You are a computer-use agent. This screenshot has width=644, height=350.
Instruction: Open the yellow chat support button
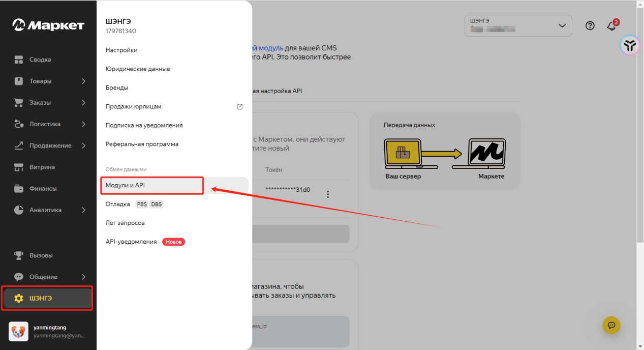(611, 325)
